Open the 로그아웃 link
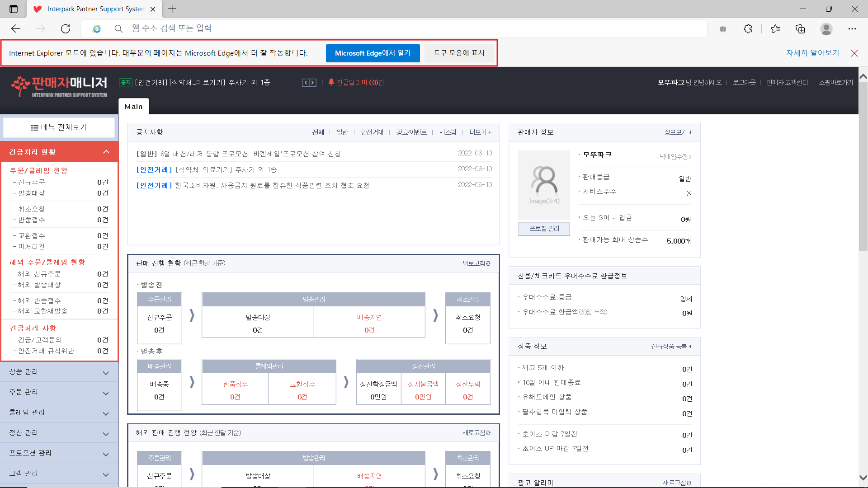868x488 pixels. point(744,83)
